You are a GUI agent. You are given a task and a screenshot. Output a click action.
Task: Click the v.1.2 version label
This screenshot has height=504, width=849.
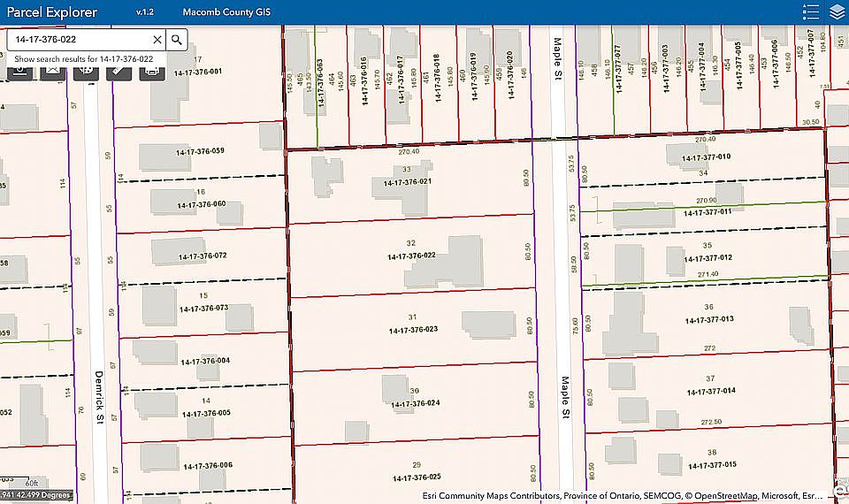[x=144, y=11]
